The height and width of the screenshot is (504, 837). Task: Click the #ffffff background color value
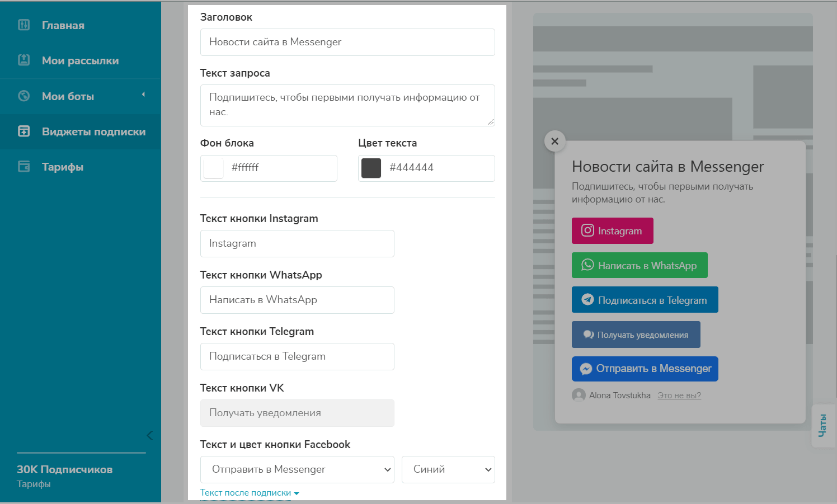pos(245,167)
